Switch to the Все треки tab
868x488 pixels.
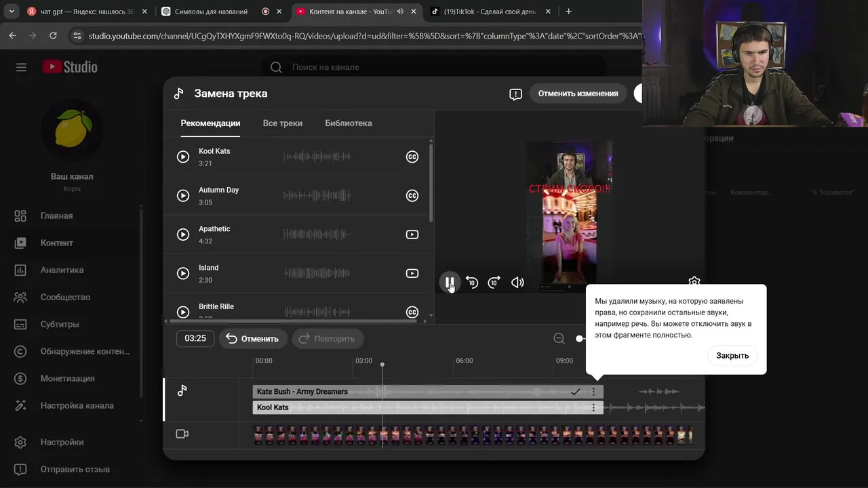click(x=283, y=123)
